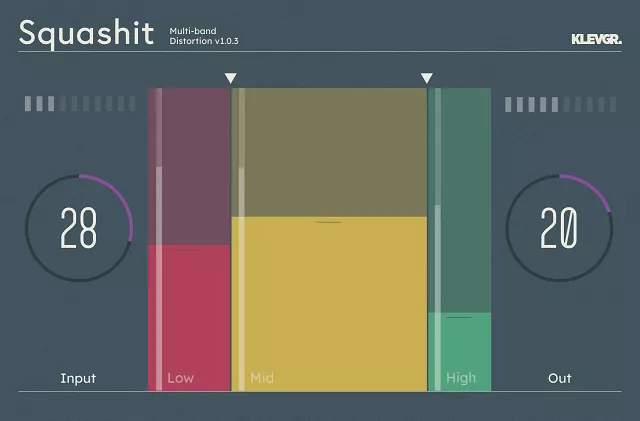640x421 pixels.
Task: Click the Squashit plugin title
Action: [x=86, y=32]
